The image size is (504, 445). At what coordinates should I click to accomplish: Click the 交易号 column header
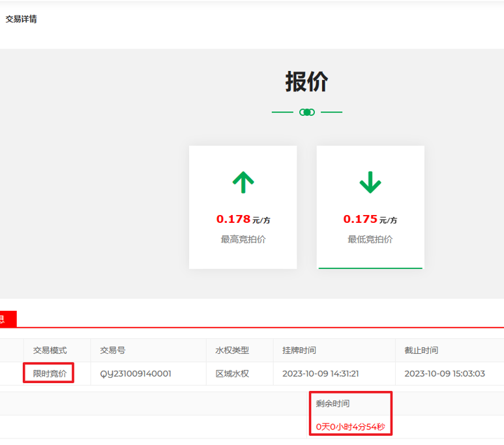coord(112,351)
